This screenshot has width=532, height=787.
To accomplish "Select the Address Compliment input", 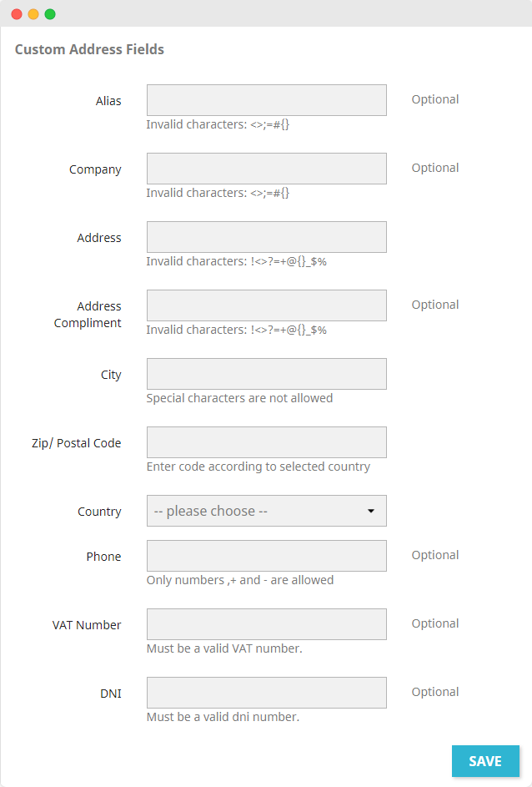I will [x=266, y=305].
